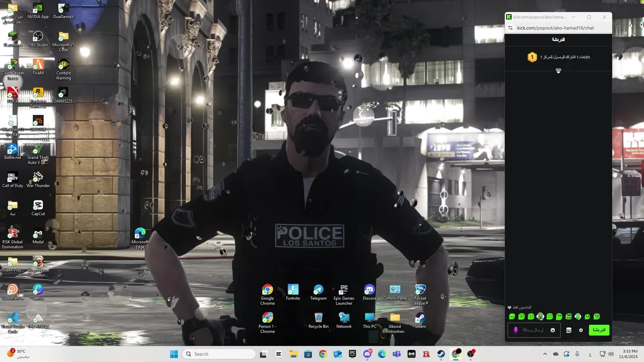Open Epic Games taskbar icon
The height and width of the screenshot is (362, 644).
click(x=352, y=354)
